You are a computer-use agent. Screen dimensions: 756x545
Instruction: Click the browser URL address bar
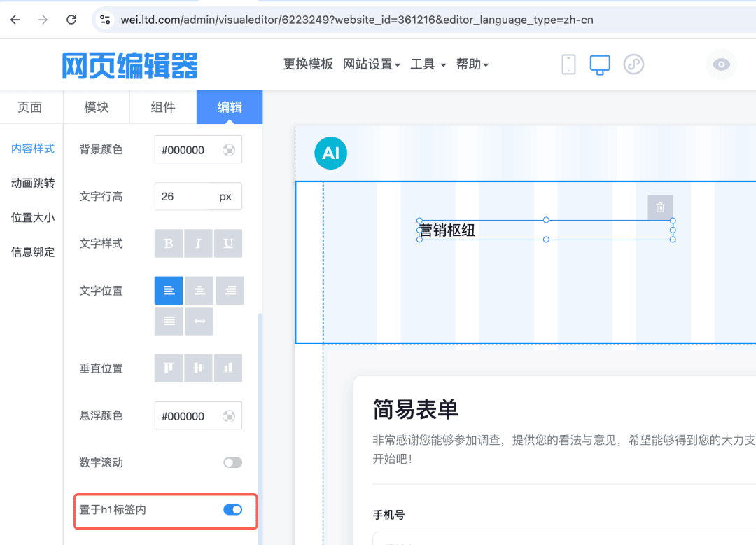[357, 20]
